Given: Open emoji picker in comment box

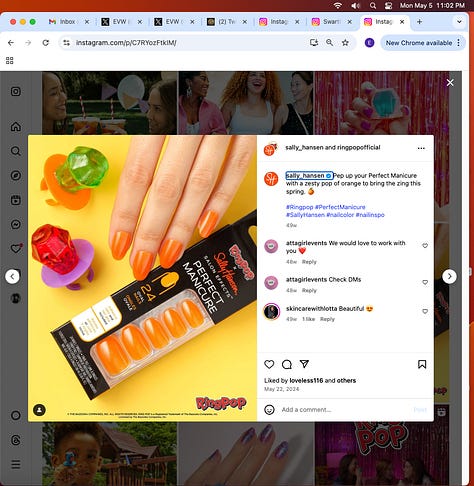Looking at the screenshot, I should [x=269, y=410].
